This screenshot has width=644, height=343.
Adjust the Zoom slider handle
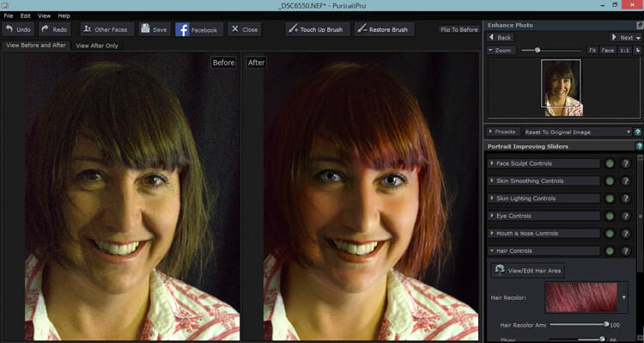538,50
